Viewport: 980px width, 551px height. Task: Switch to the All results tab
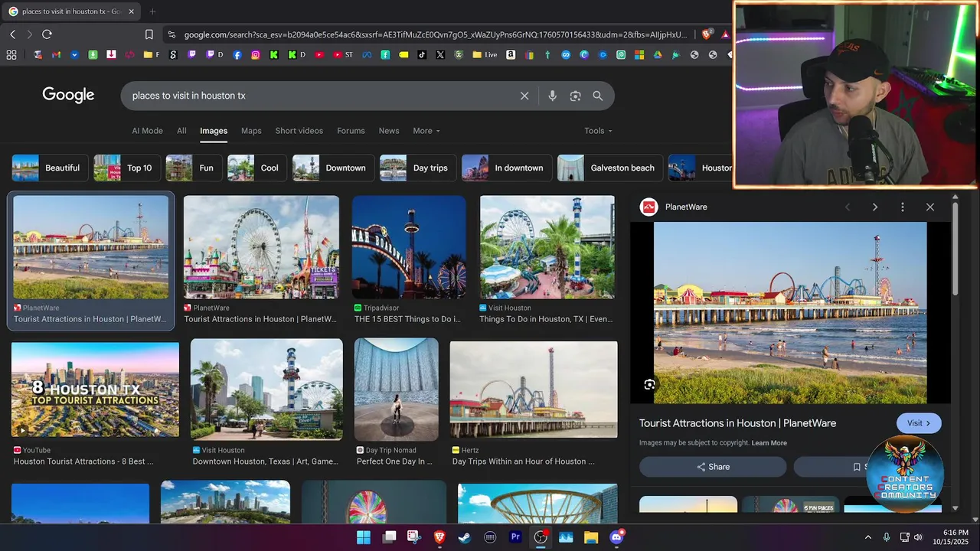[x=181, y=131]
